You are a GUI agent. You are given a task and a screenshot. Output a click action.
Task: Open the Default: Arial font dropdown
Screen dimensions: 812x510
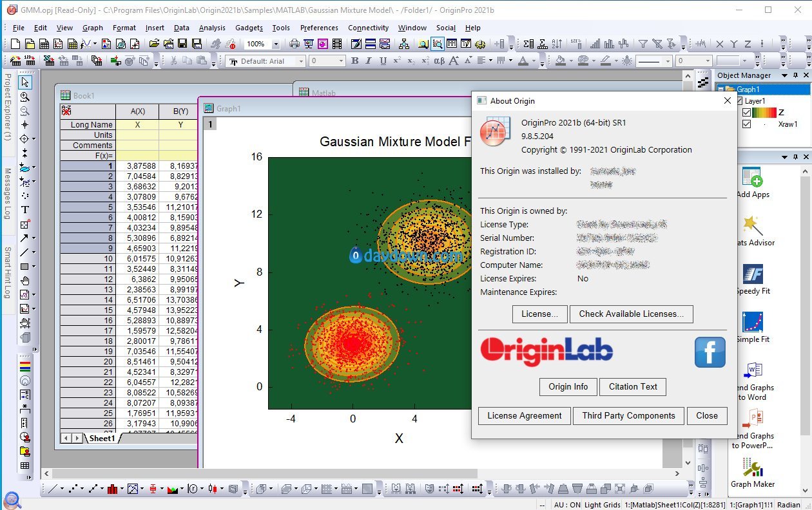pyautogui.click(x=301, y=61)
